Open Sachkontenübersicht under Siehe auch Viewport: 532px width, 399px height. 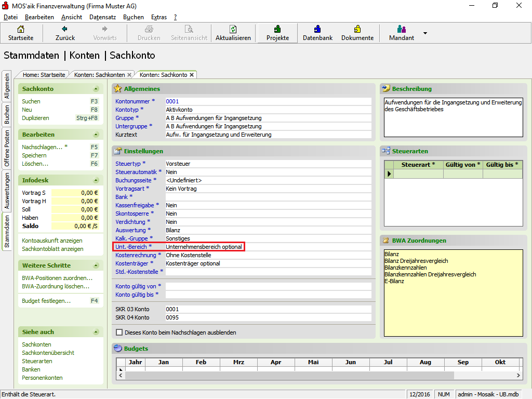[x=48, y=353]
